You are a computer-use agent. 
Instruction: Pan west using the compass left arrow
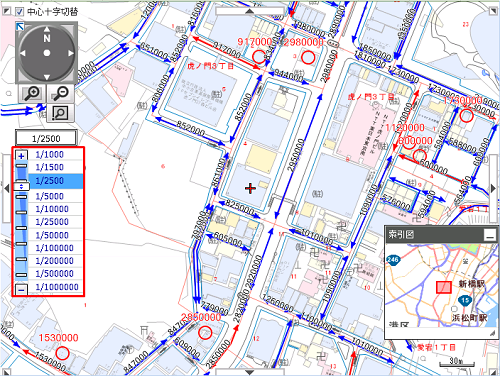[23, 53]
